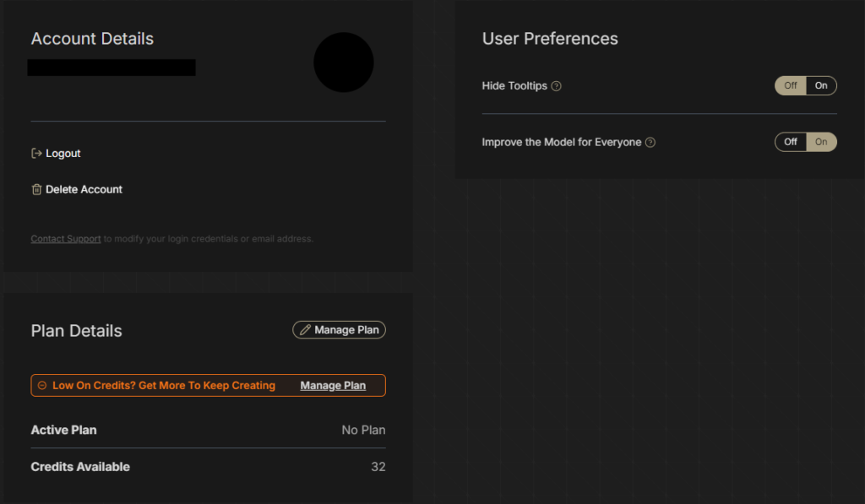Turn off Improve the Model for Everyone
The image size is (865, 504).
[x=791, y=142]
